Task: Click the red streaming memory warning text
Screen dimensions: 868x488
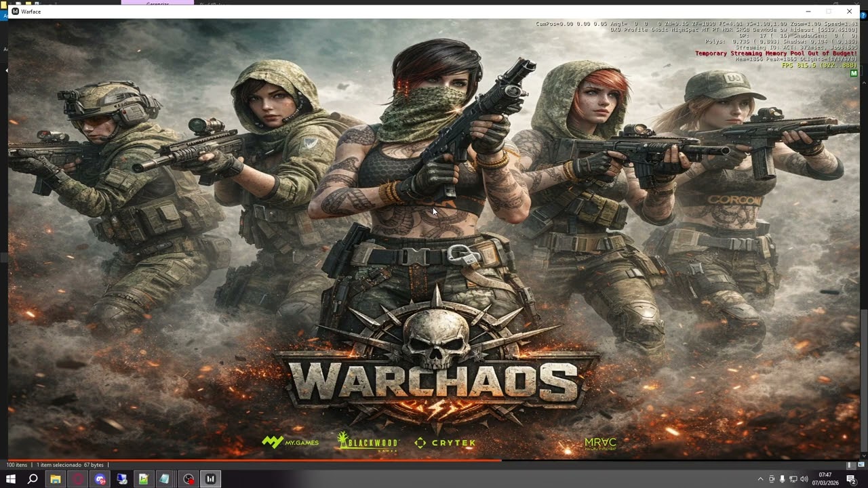Action: pos(776,53)
